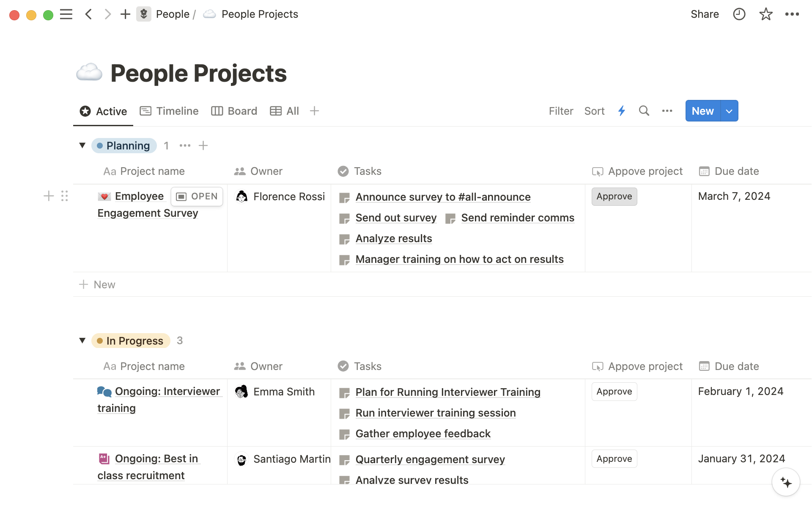The width and height of the screenshot is (812, 508).
Task: Toggle the Planning section options menu
Action: (x=184, y=145)
